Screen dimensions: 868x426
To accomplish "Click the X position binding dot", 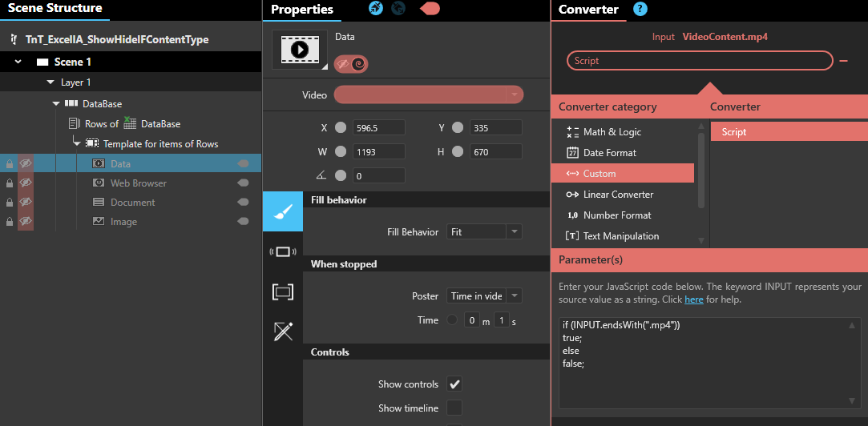I will [341, 128].
